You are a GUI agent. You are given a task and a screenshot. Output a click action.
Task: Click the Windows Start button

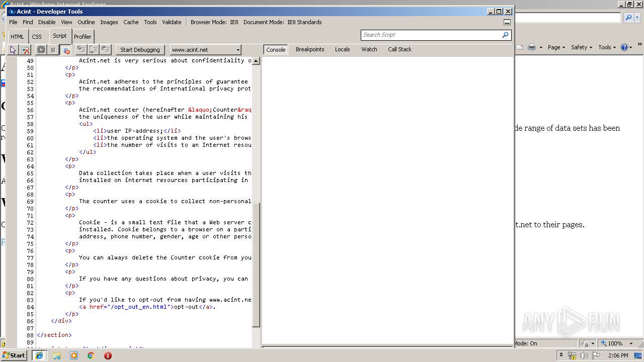coord(14,355)
